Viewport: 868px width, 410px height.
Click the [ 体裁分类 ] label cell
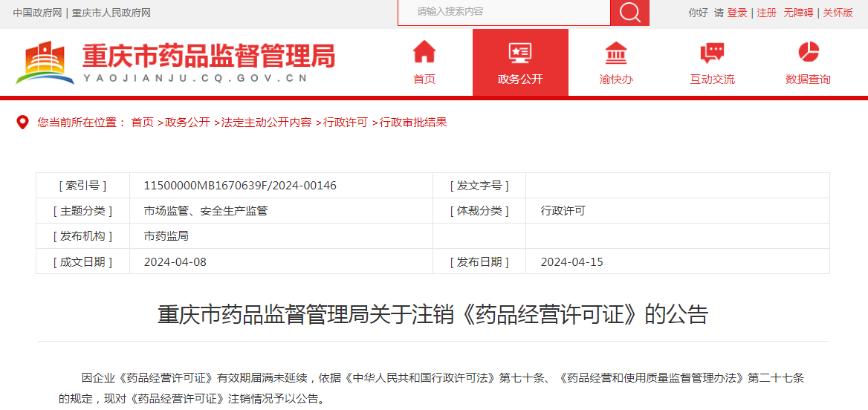click(x=479, y=211)
